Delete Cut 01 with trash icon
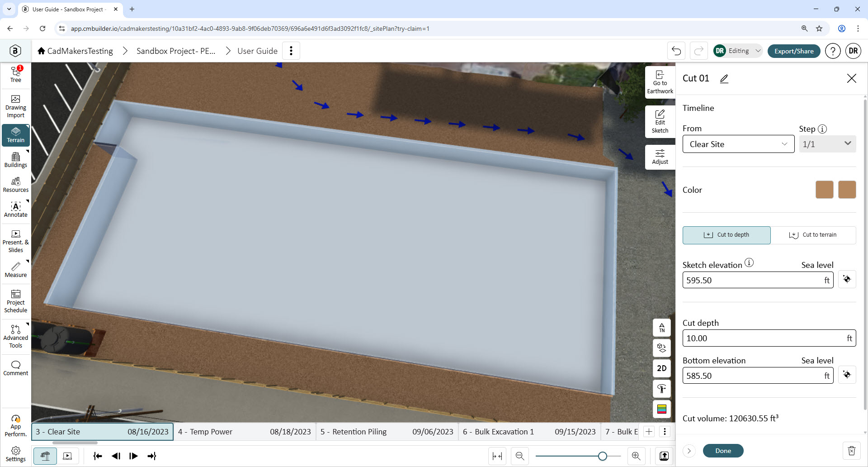This screenshot has width=868, height=467. (852, 451)
